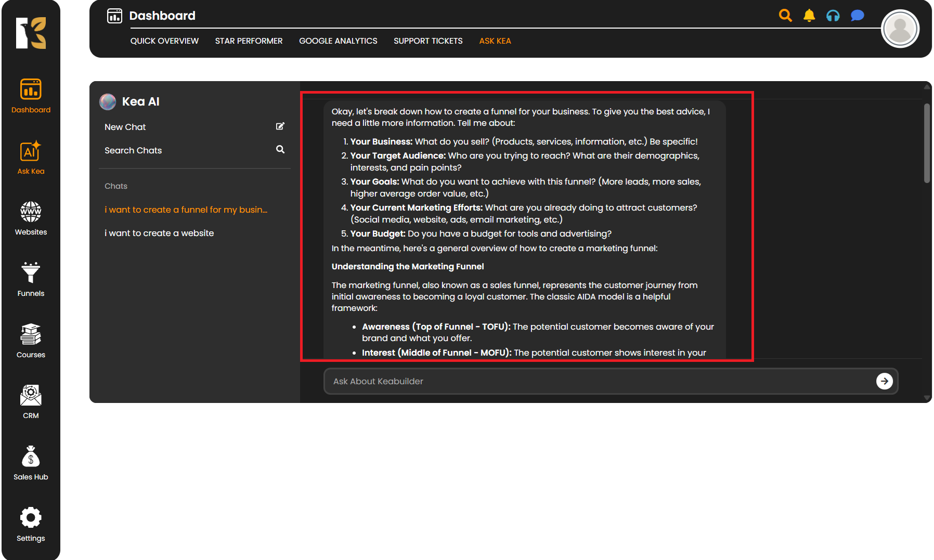Open chat "i want to create a website"
The image size is (934, 560).
159,233
